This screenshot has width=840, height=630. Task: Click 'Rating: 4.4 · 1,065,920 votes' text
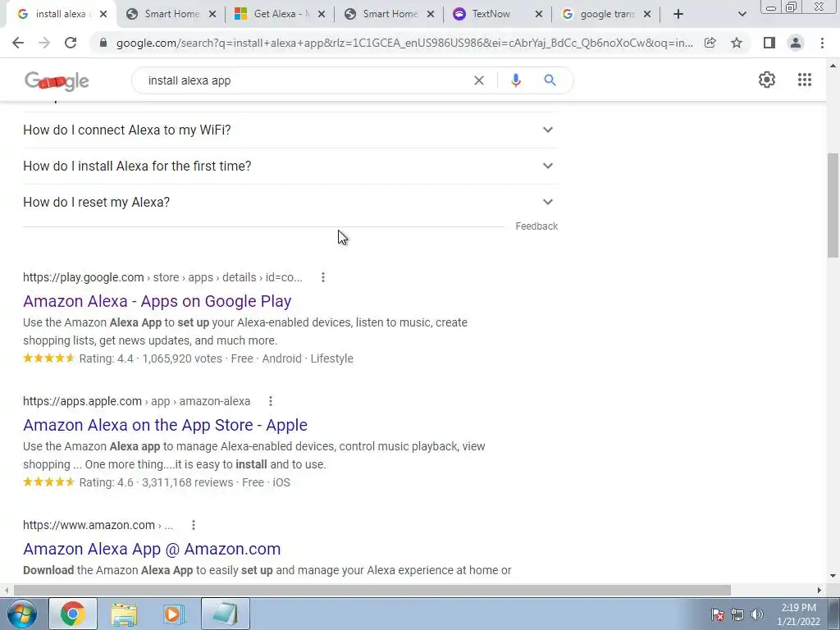tap(151, 358)
